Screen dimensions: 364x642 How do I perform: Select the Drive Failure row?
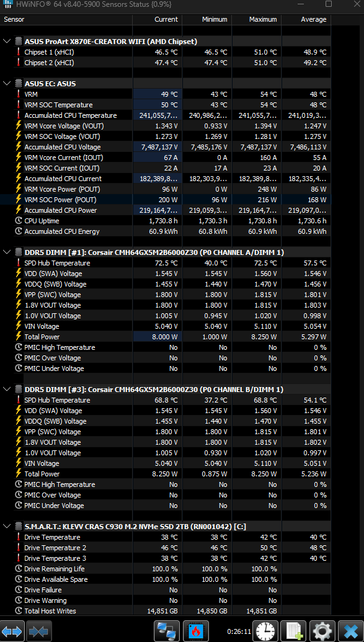pyautogui.click(x=166, y=590)
